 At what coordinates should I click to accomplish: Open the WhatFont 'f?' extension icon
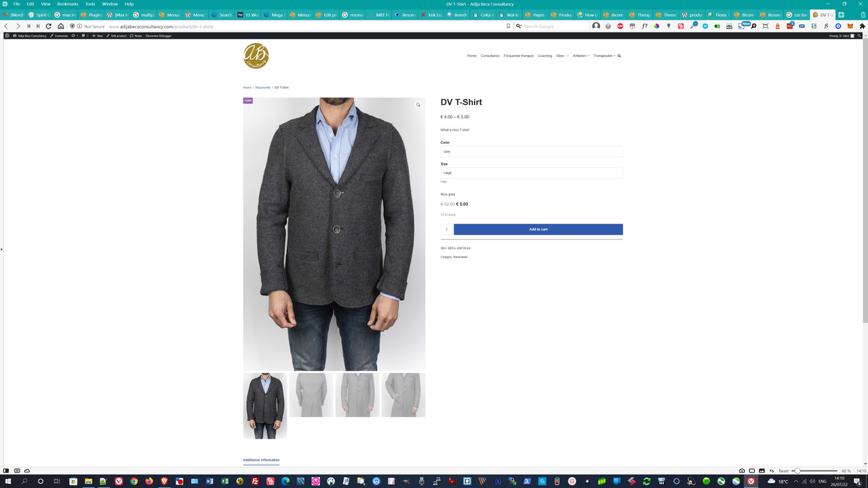[x=644, y=26]
